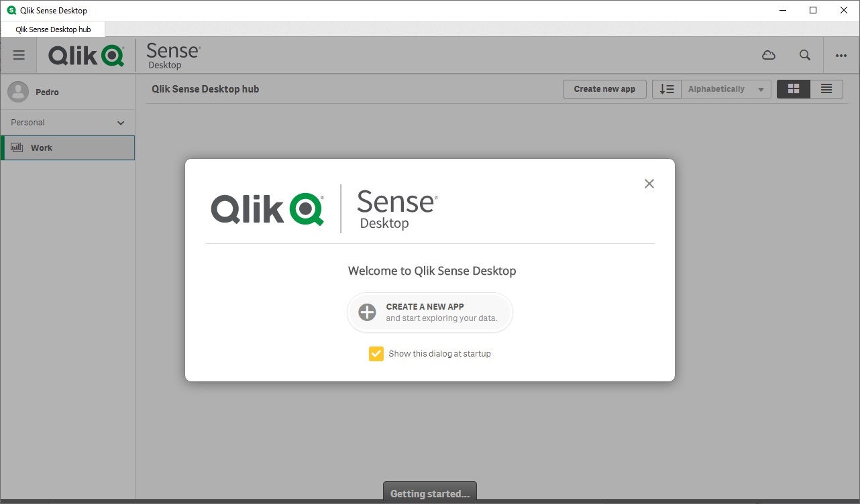Click the Qlik Sense cloud icon
860x504 pixels.
click(x=769, y=55)
